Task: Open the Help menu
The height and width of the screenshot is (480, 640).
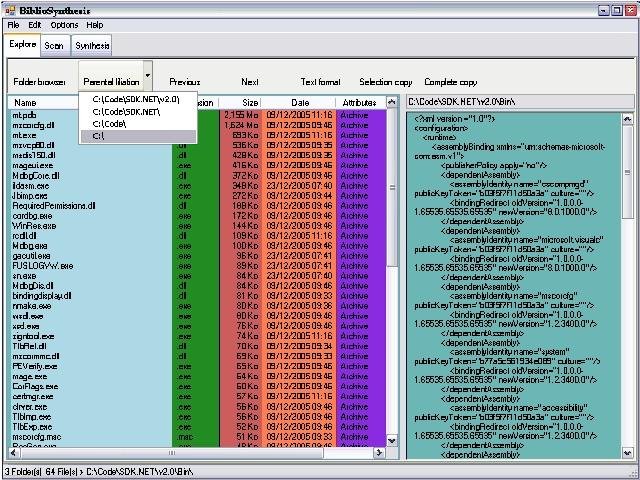Action: tap(95, 25)
